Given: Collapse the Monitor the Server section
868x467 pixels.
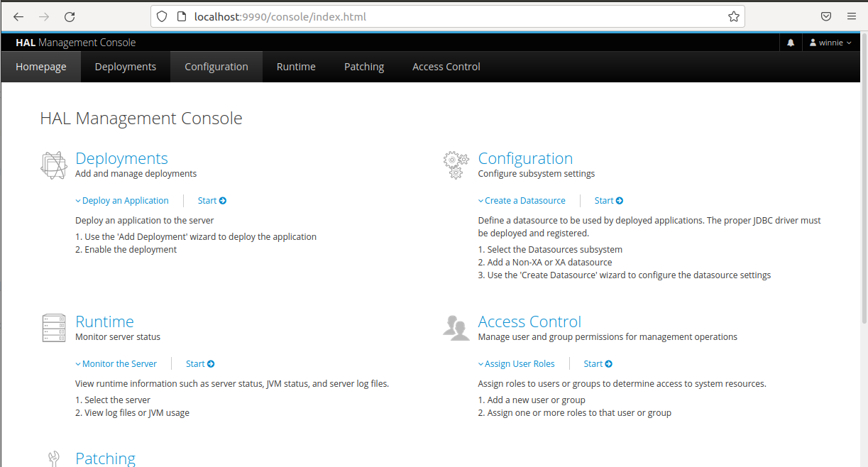Looking at the screenshot, I should (x=116, y=363).
